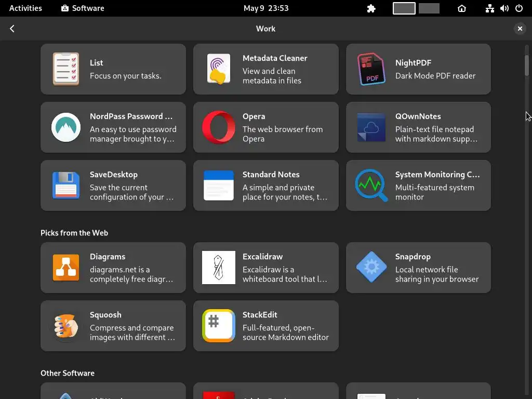Select the Opera title text

[254, 116]
